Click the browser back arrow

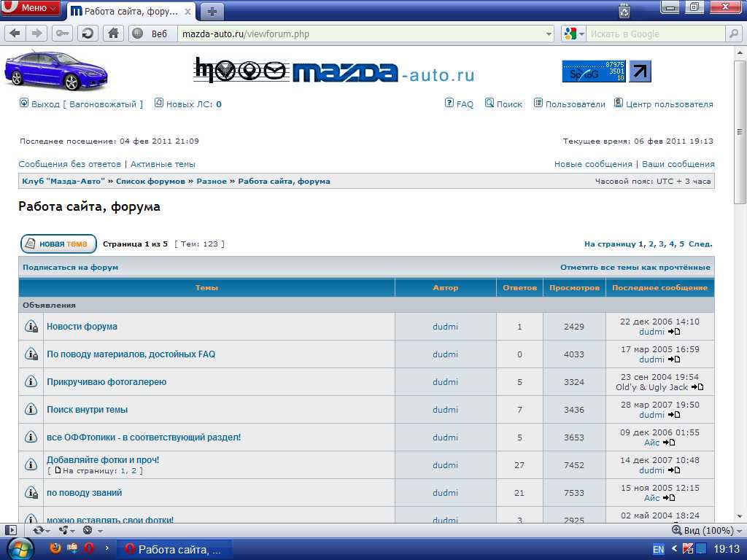click(15, 33)
